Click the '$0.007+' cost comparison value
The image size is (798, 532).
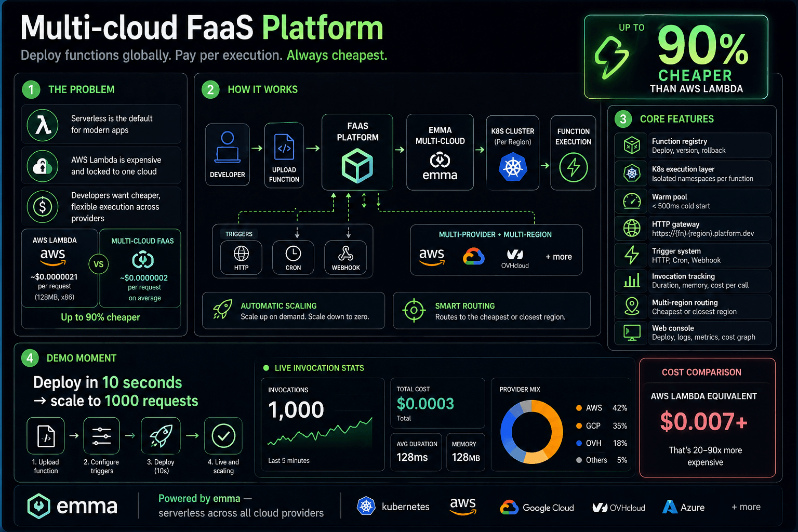point(704,421)
